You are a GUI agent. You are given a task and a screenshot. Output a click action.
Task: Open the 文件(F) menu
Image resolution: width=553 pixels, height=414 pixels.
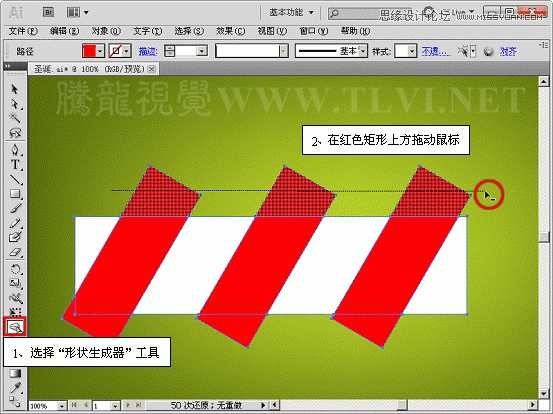[23, 31]
